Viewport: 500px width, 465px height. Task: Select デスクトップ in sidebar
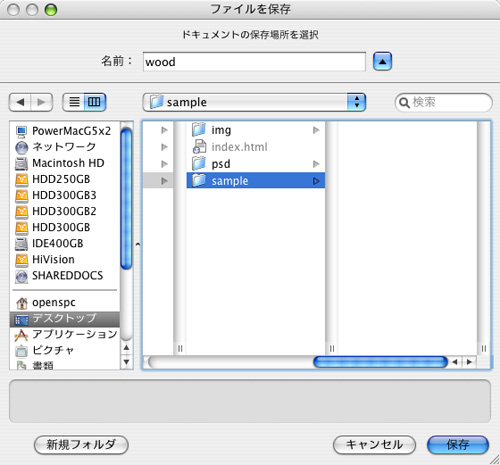coord(65,319)
